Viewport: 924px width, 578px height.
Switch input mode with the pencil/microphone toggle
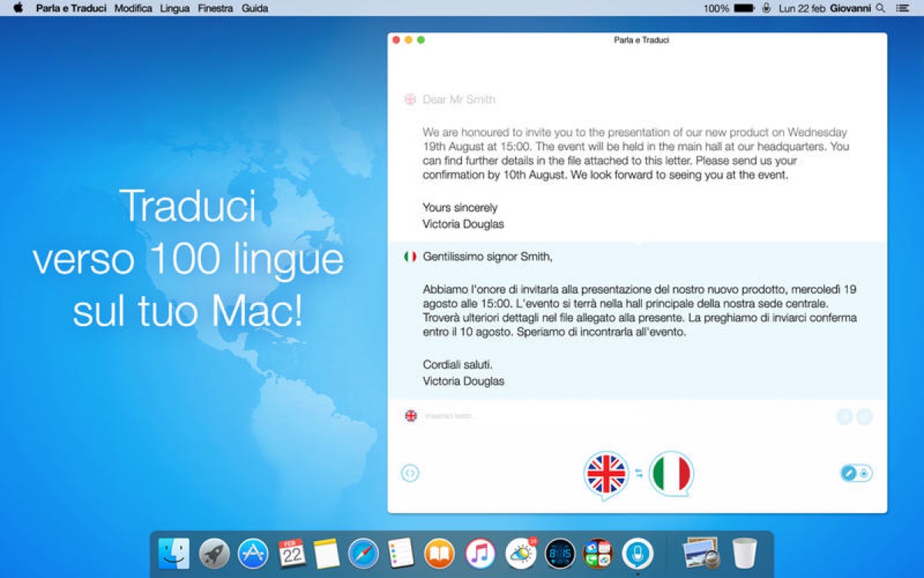pos(856,473)
